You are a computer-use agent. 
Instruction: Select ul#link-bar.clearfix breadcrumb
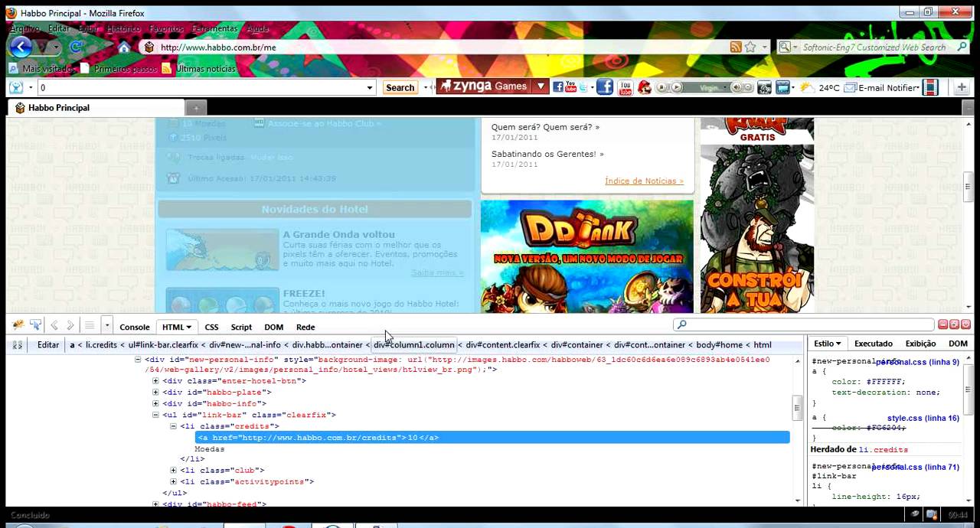click(x=163, y=344)
